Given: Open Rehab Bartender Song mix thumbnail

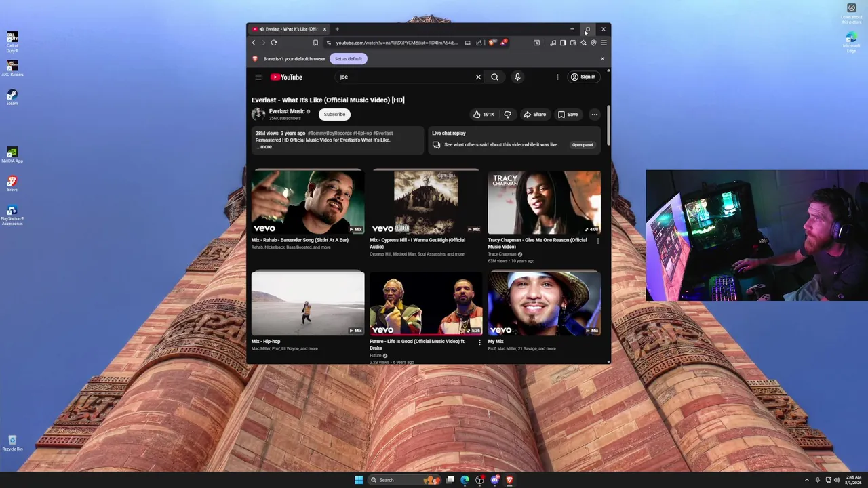Looking at the screenshot, I should click(x=308, y=202).
